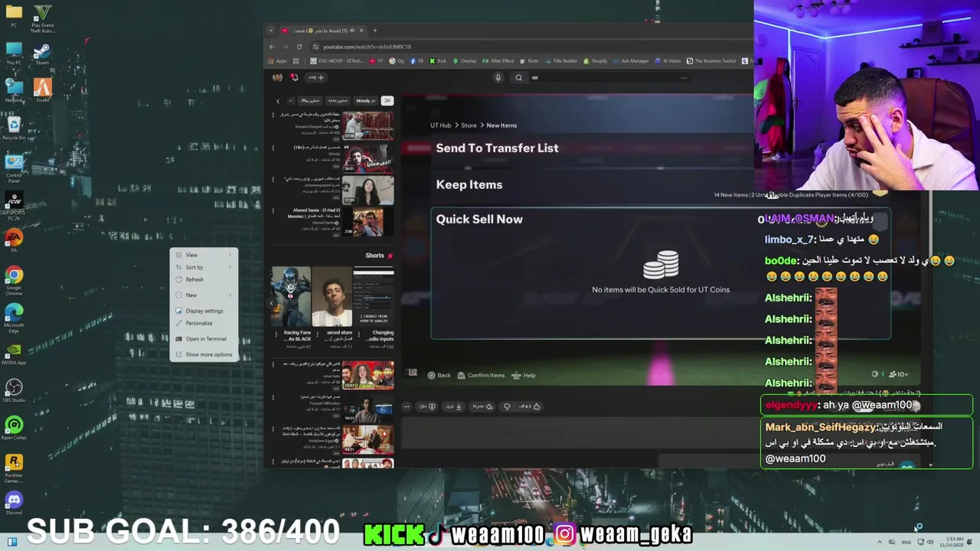The width and height of the screenshot is (980, 551).
Task: Launch EA SPORTS FC 26 shortcut
Action: click(14, 205)
